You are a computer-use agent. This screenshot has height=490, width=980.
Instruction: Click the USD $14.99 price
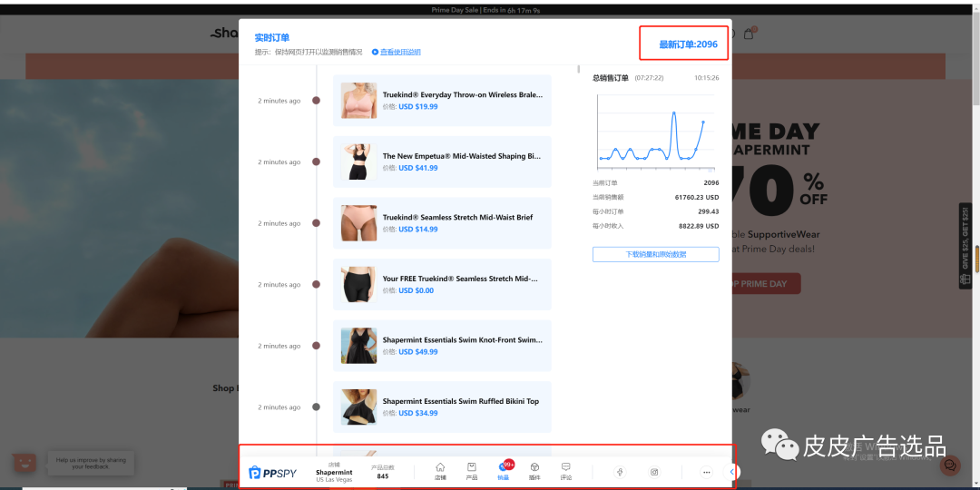[x=418, y=230]
